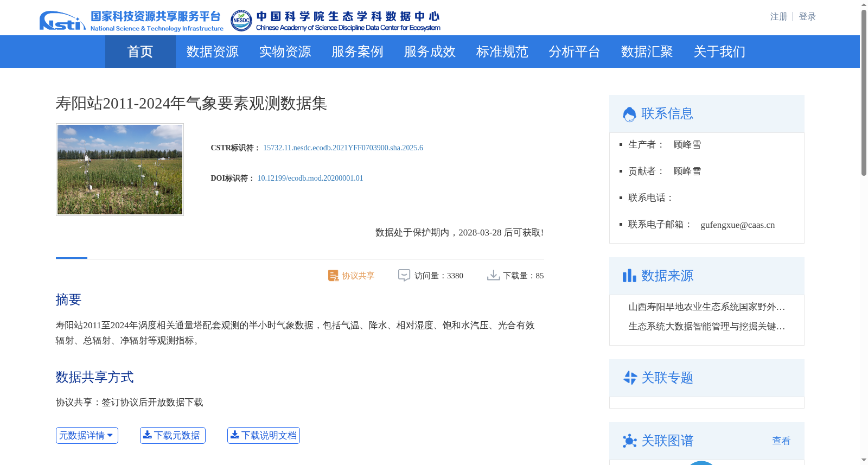Image resolution: width=868 pixels, height=465 pixels.
Task: Click the dataset title 寿阳站2011-2024年气象要素观测数据集
Action: click(x=191, y=103)
